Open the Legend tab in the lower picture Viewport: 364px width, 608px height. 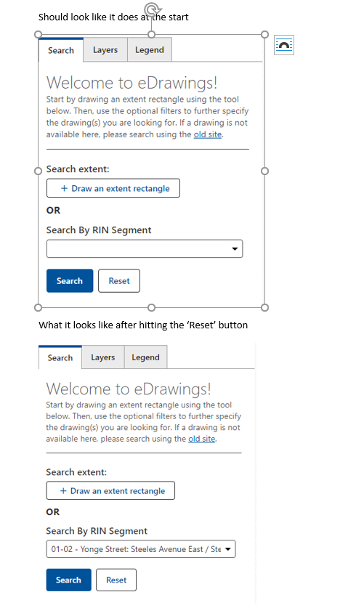146,357
